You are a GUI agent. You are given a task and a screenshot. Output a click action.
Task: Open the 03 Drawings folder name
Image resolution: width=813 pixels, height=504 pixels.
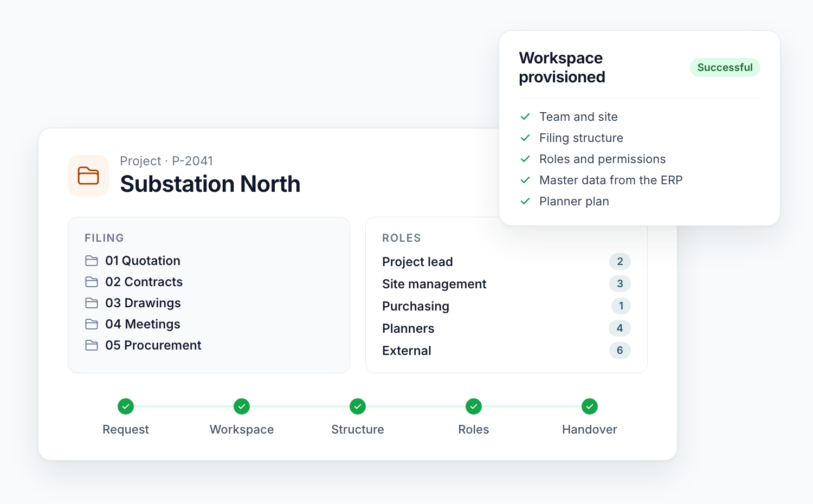[143, 303]
